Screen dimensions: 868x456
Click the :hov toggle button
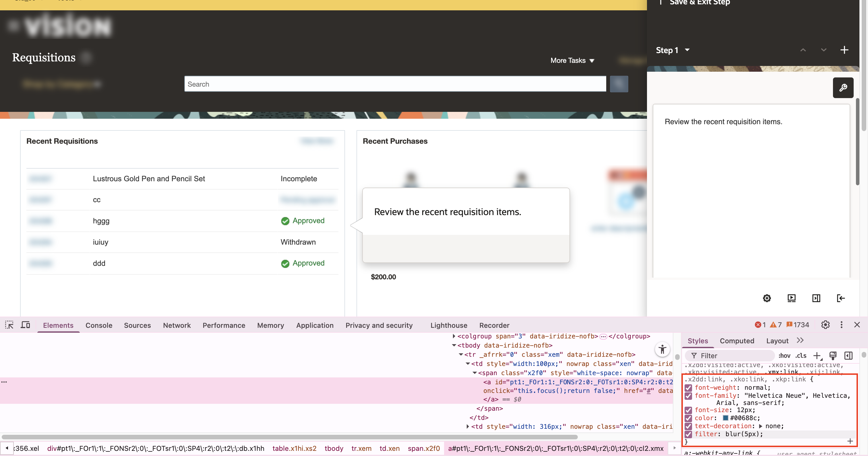coord(784,356)
